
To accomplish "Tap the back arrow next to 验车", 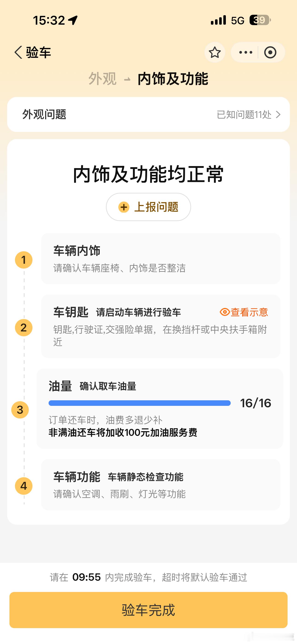I will [18, 52].
